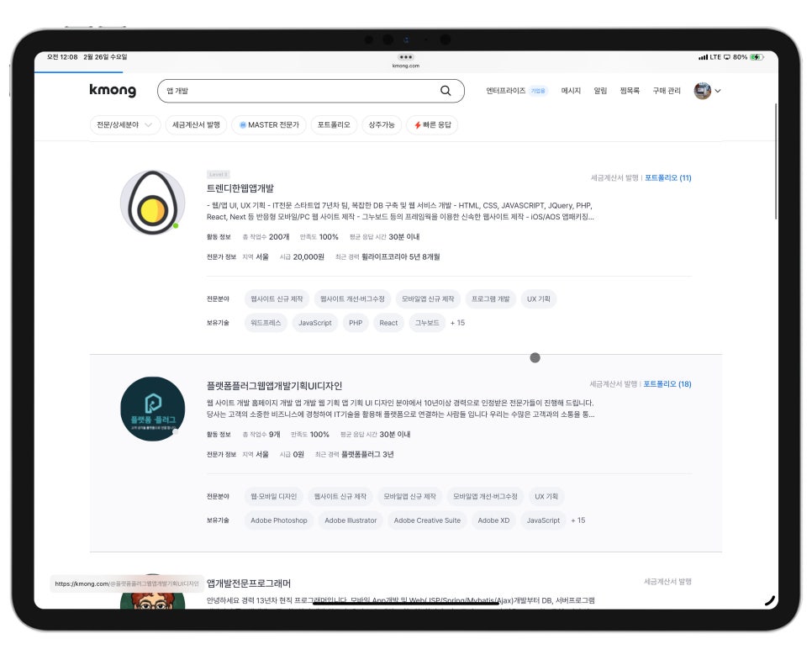The height and width of the screenshot is (660, 812).
Task: Open the 트렌디한웹앱개발 expert title
Action: point(240,188)
